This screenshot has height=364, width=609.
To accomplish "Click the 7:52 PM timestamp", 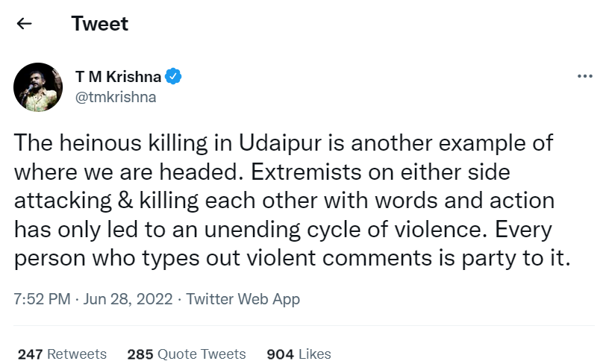I will point(41,300).
